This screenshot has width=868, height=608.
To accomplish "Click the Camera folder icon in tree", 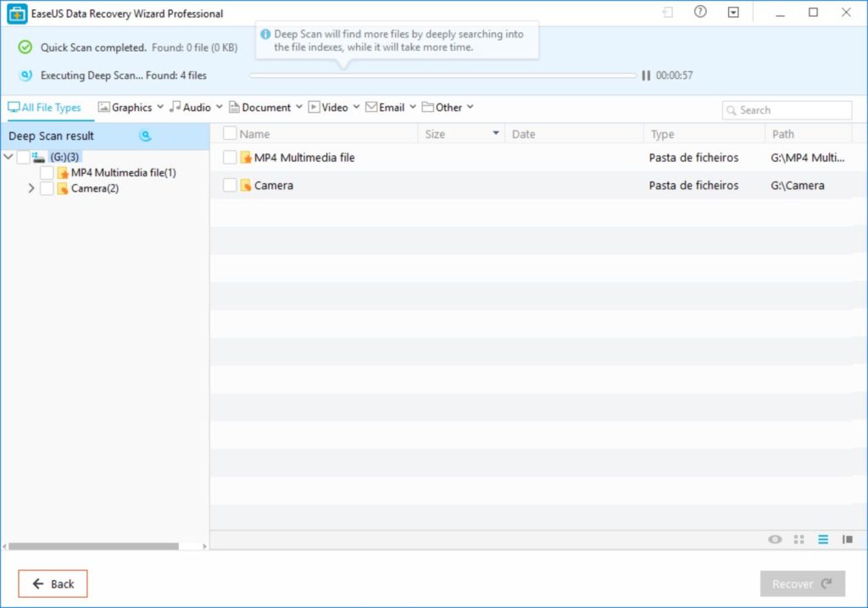I will pos(63,188).
